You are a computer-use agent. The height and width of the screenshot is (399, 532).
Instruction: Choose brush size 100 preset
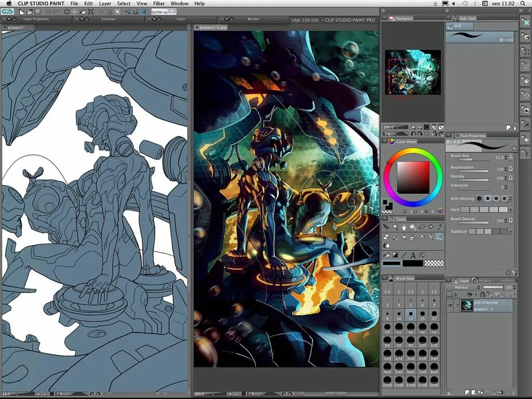click(x=422, y=342)
